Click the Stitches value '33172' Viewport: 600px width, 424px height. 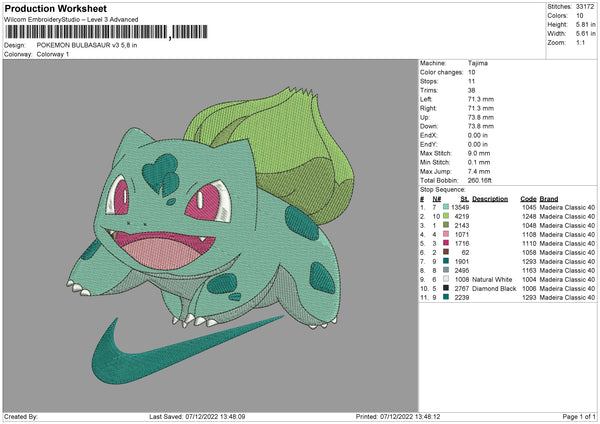click(x=585, y=7)
